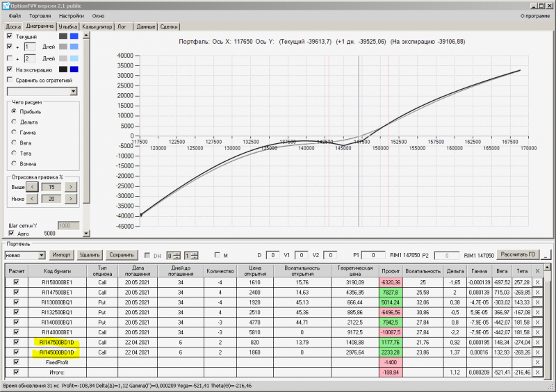
Task: Switch to the Калькулятор tab
Action: point(97,26)
